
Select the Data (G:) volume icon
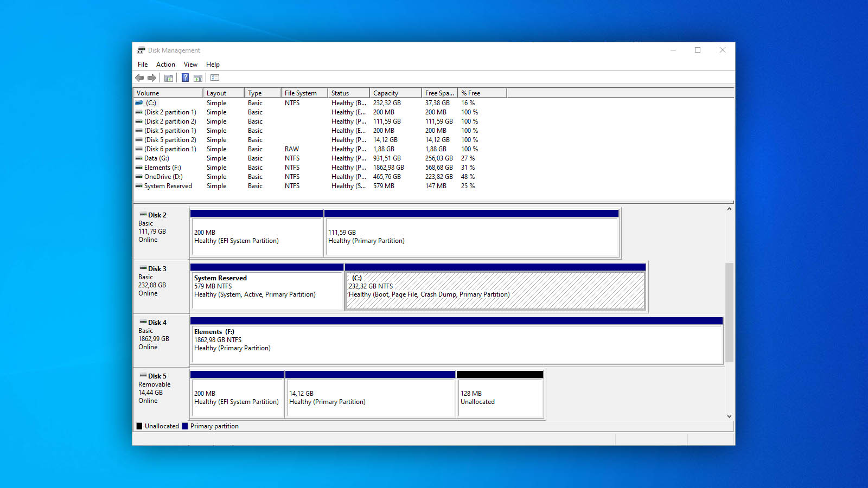tap(139, 158)
